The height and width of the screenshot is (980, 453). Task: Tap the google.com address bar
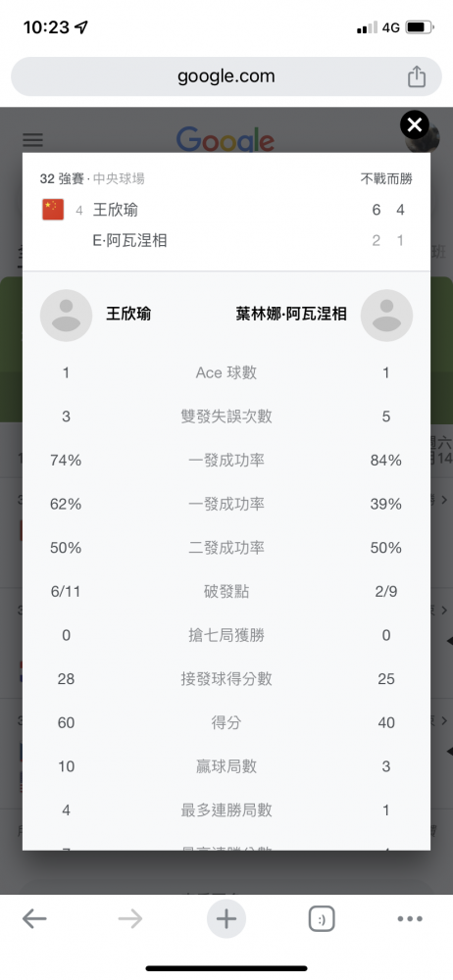226,76
